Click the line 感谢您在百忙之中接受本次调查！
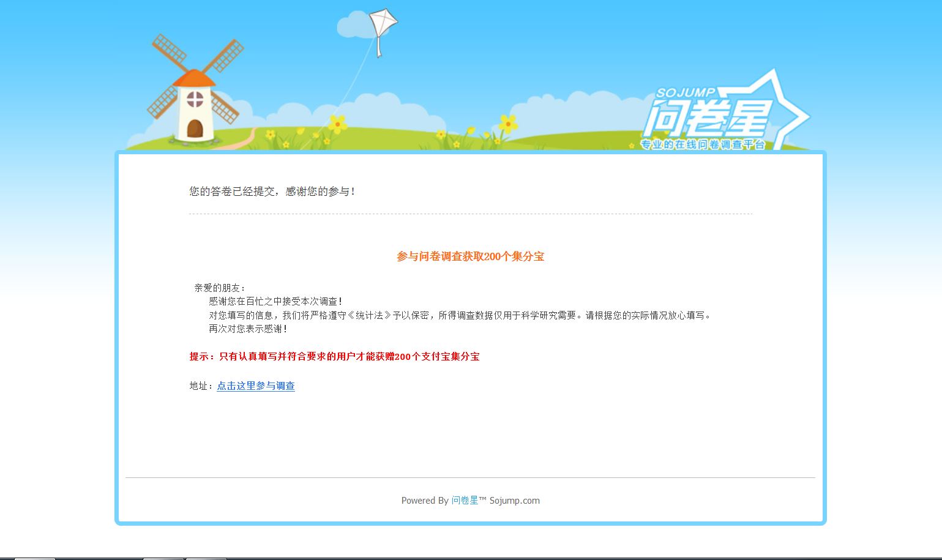The image size is (942, 560). tap(275, 302)
